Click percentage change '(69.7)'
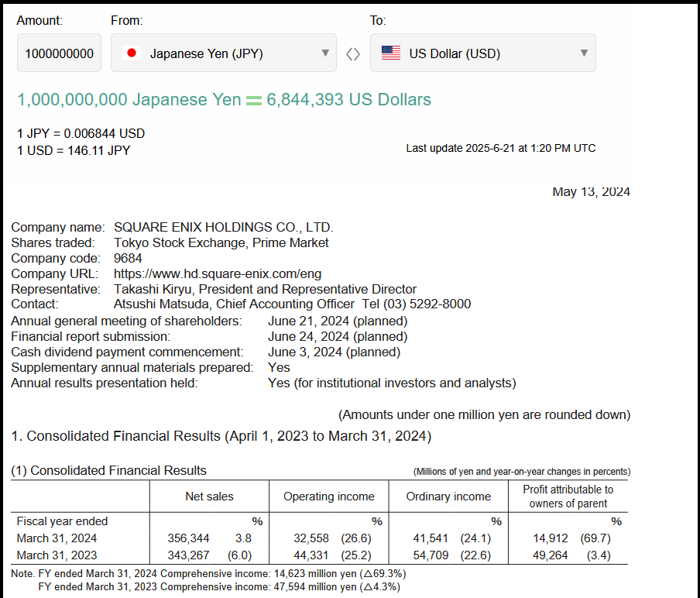Image resolution: width=700 pixels, height=598 pixels. [595, 538]
